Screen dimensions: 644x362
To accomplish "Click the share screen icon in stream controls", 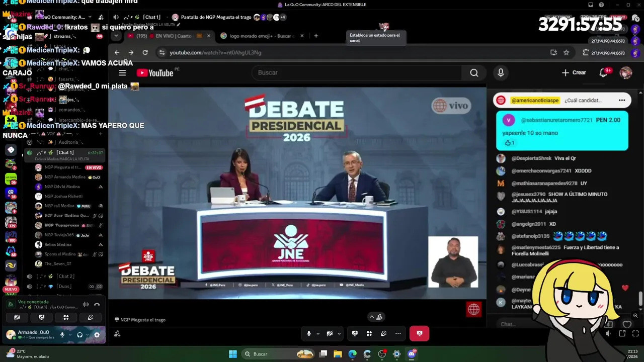I will (x=355, y=333).
